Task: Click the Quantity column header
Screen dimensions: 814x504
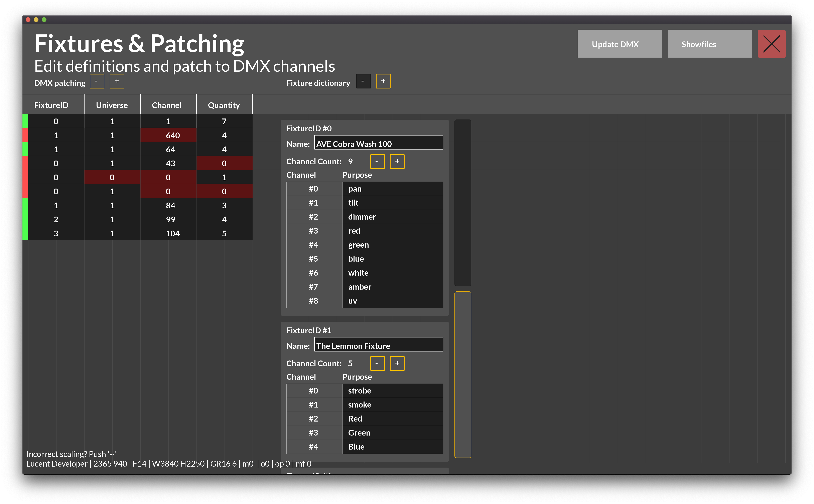Action: point(224,105)
